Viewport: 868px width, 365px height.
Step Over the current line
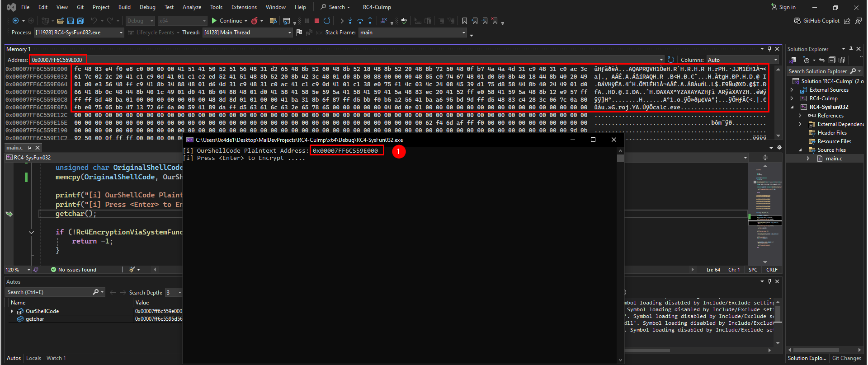tap(360, 21)
